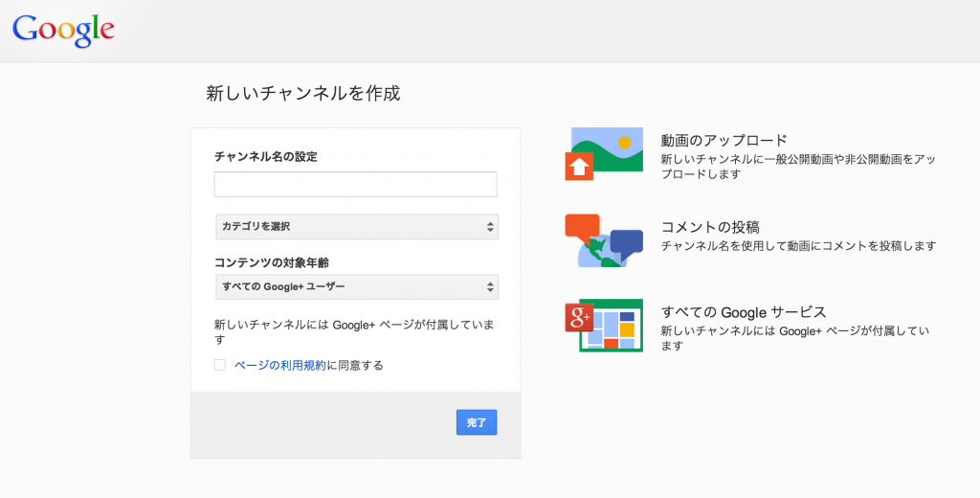Open the すべての Google+ ユーザー dropdown
The image size is (980, 498).
(x=357, y=286)
